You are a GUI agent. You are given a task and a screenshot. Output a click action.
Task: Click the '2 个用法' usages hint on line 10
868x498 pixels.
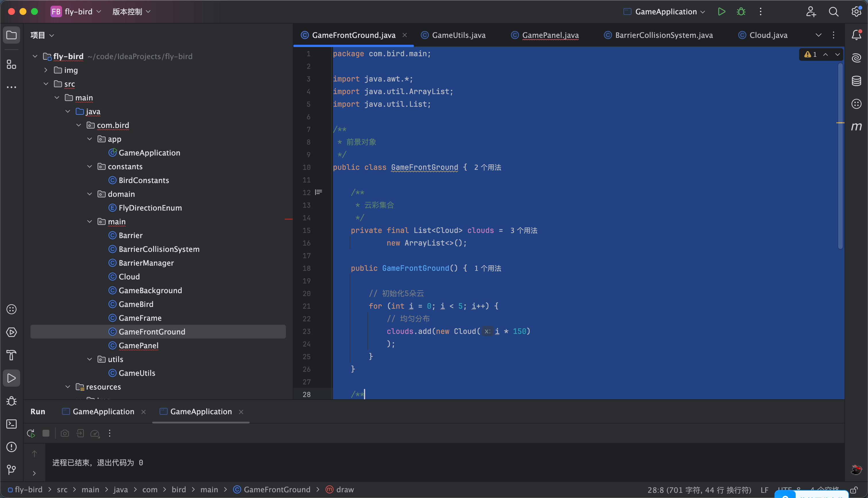coord(488,168)
